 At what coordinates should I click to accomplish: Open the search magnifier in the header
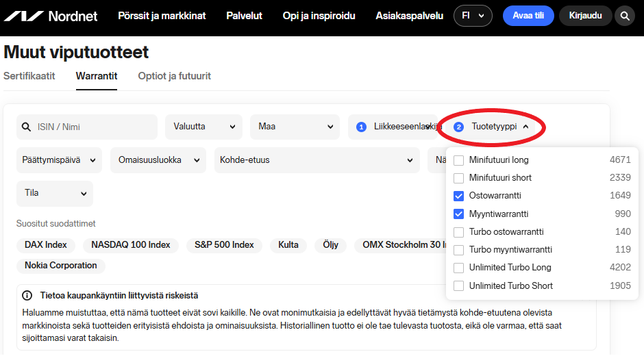(625, 16)
